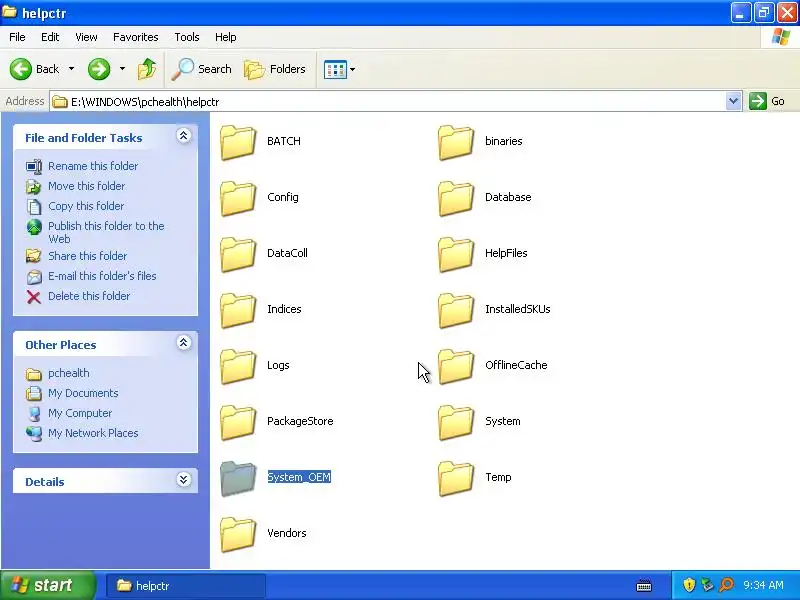Select the Vendors folder icon
The height and width of the screenshot is (600, 800).
tap(238, 535)
